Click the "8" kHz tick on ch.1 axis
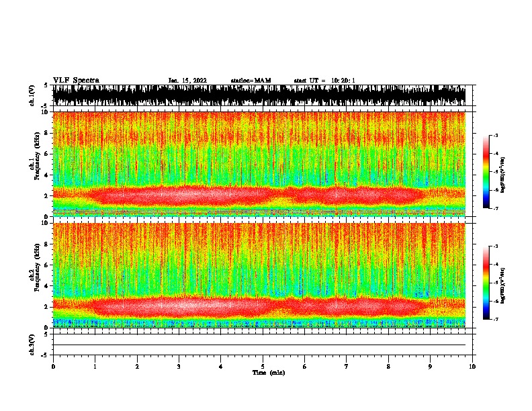This screenshot has width=532, height=411. (47, 133)
